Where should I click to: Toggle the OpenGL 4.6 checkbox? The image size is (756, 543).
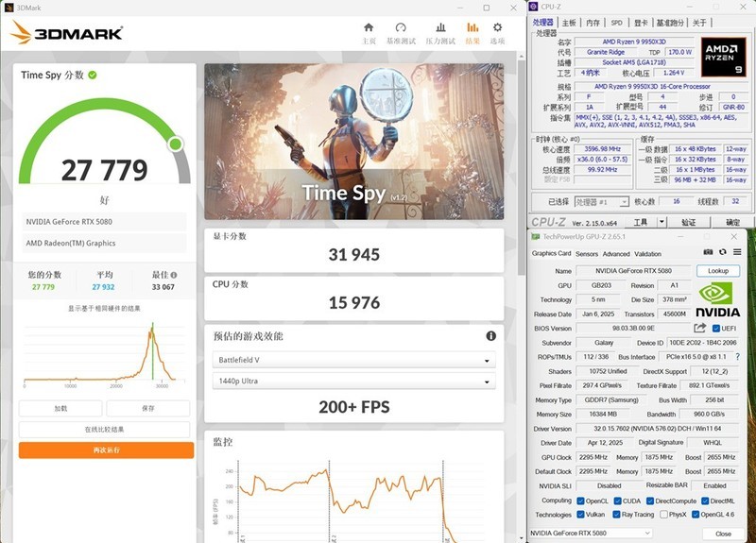click(x=696, y=515)
